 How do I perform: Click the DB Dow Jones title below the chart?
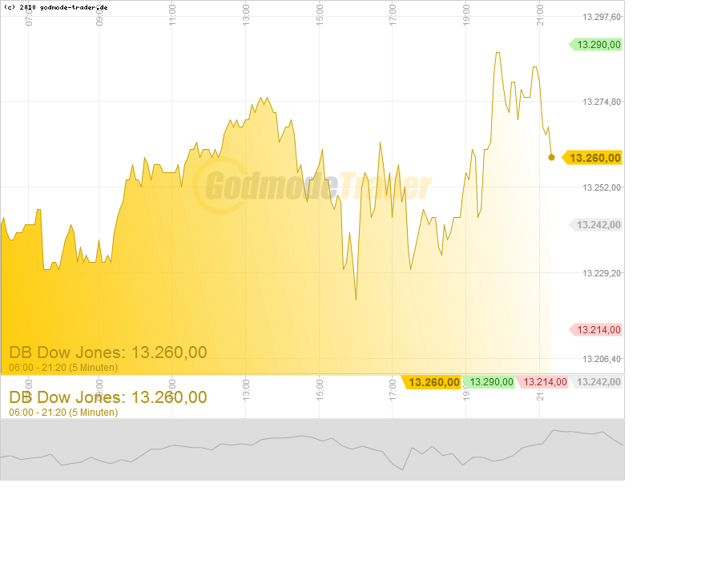click(107, 397)
